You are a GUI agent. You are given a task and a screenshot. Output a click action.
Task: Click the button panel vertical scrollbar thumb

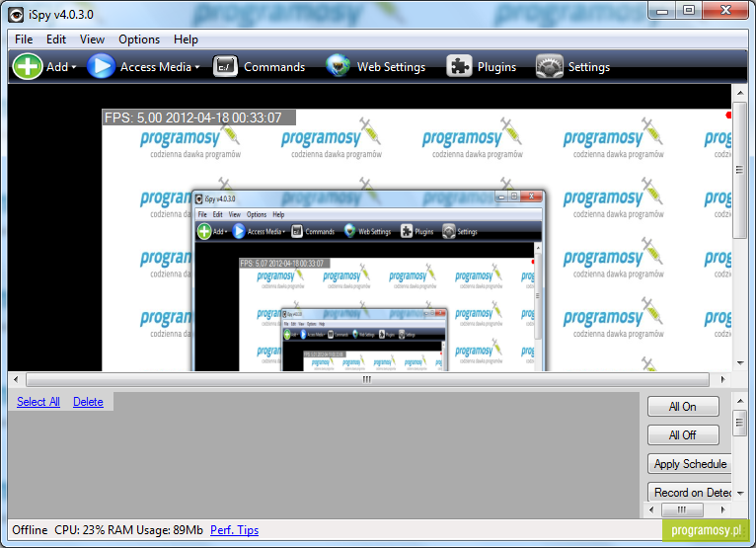739,423
